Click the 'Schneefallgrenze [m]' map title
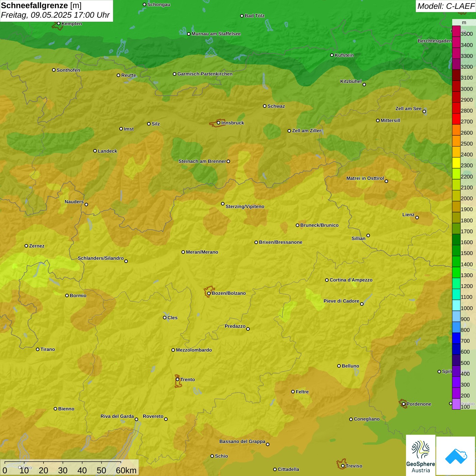 coord(41,5)
